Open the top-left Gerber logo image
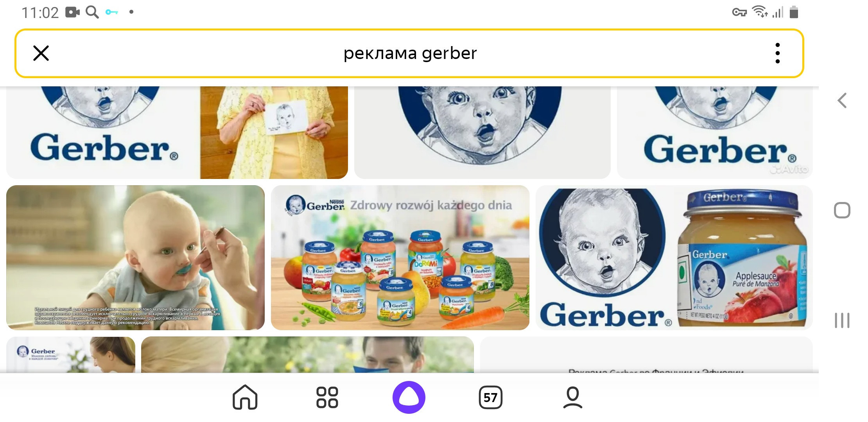 tap(103, 132)
